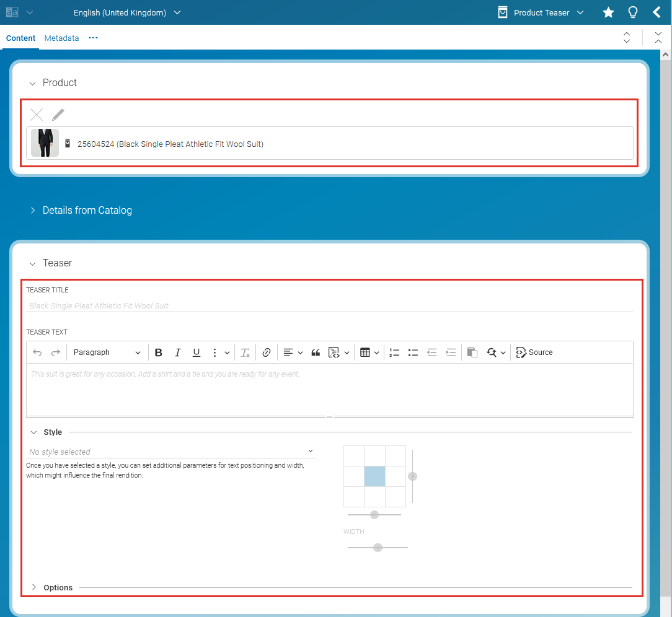The width and height of the screenshot is (672, 617).
Task: Open the English (United Kingdom) locale dropdown
Action: 126,12
